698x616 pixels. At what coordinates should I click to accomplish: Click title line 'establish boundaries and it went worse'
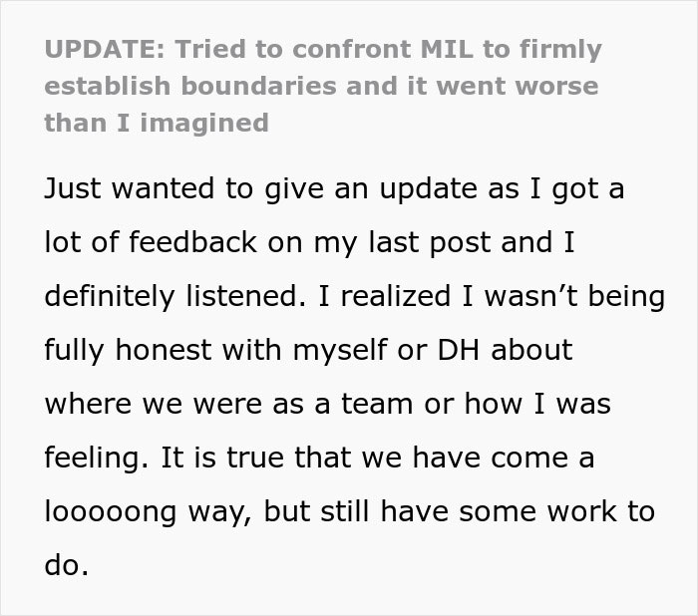[x=321, y=86]
